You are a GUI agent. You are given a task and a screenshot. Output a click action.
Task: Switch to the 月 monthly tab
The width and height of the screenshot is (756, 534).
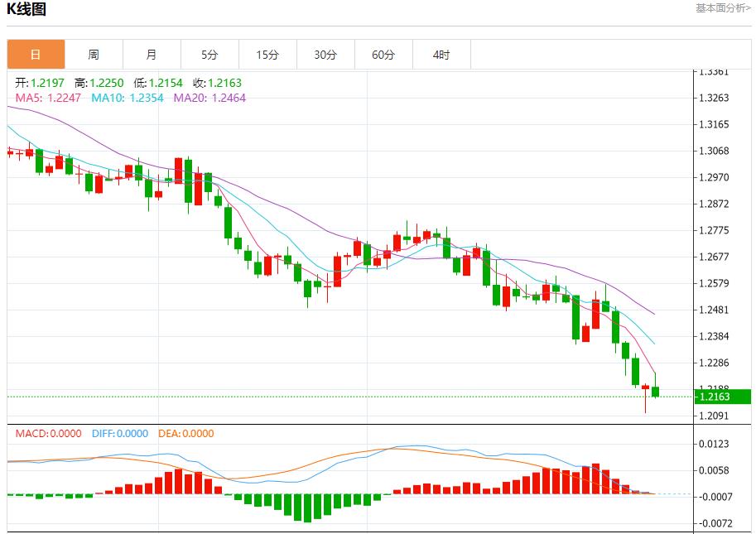click(152, 55)
